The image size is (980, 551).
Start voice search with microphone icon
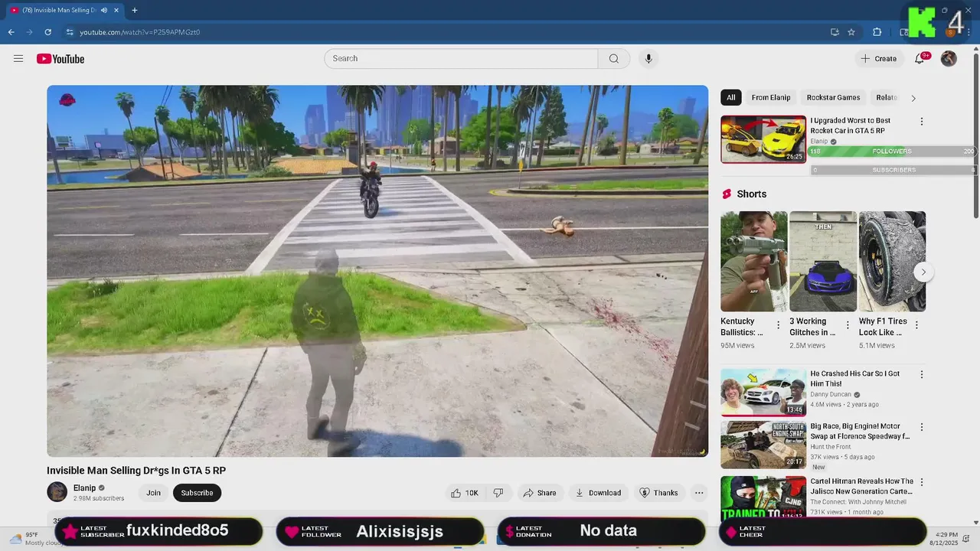pos(648,59)
